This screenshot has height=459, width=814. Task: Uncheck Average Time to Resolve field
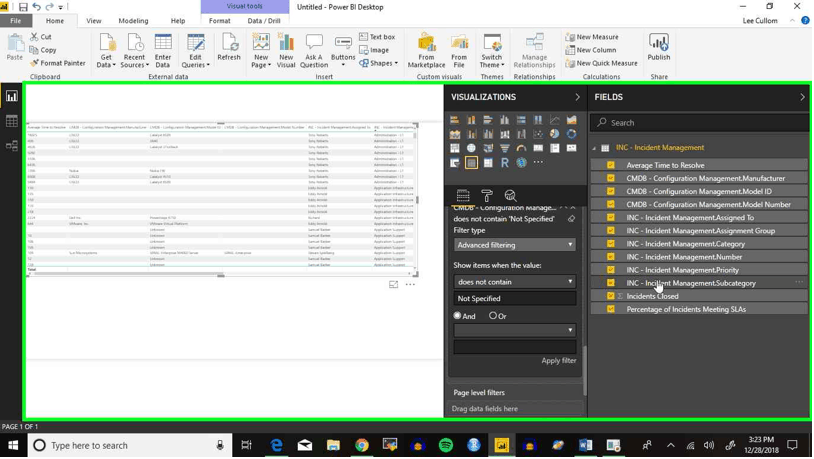tap(610, 165)
